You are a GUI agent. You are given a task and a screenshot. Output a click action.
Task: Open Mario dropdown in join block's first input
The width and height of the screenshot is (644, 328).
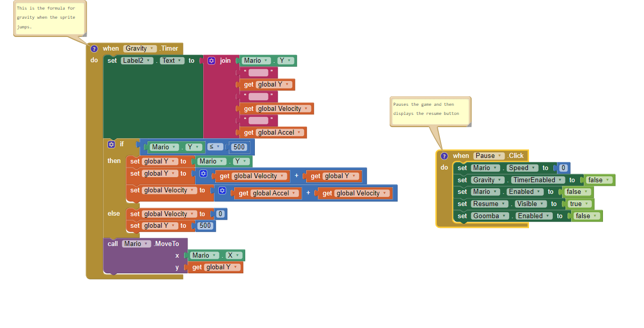256,61
